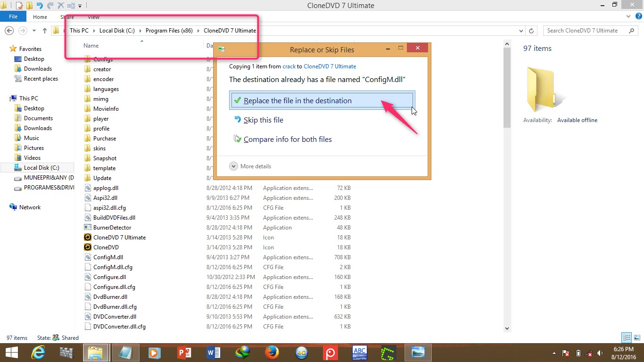Launch Word from the taskbar
The height and width of the screenshot is (362, 644).
pos(214,352)
